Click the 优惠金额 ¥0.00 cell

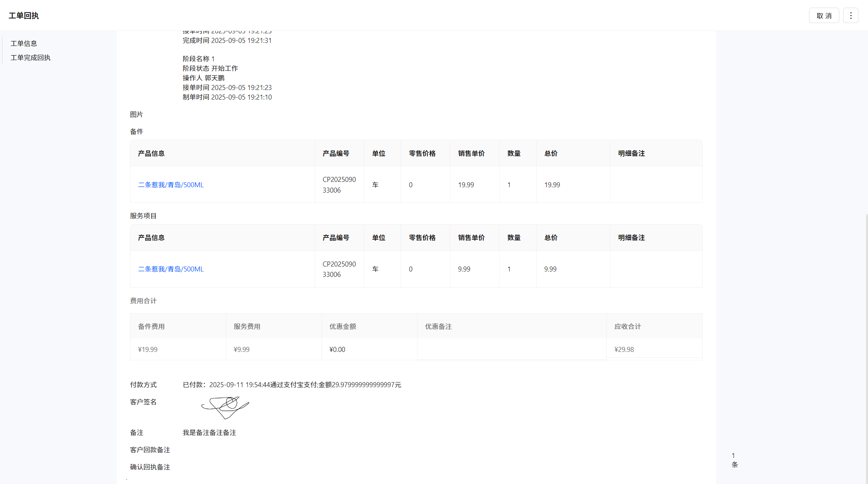tap(337, 350)
